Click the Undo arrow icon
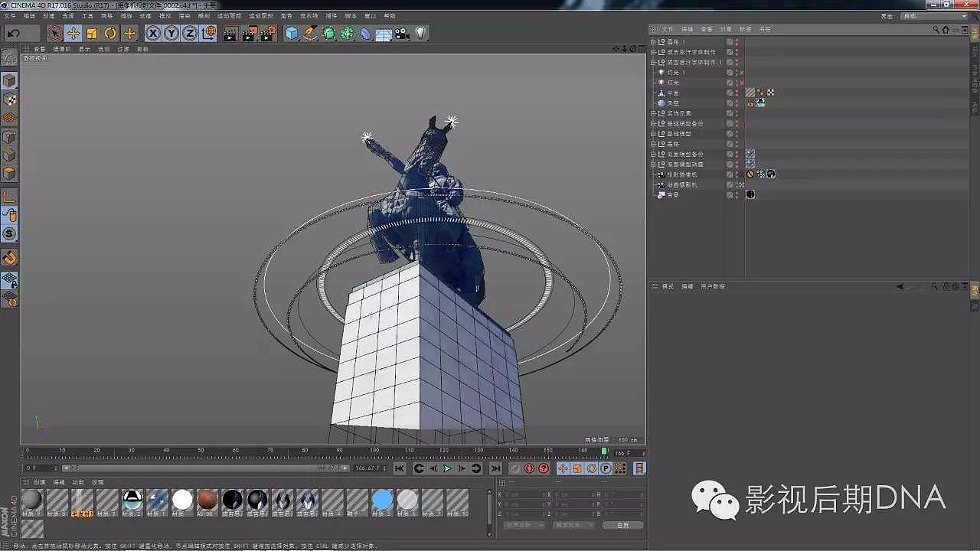This screenshot has height=551, width=980. 14,33
